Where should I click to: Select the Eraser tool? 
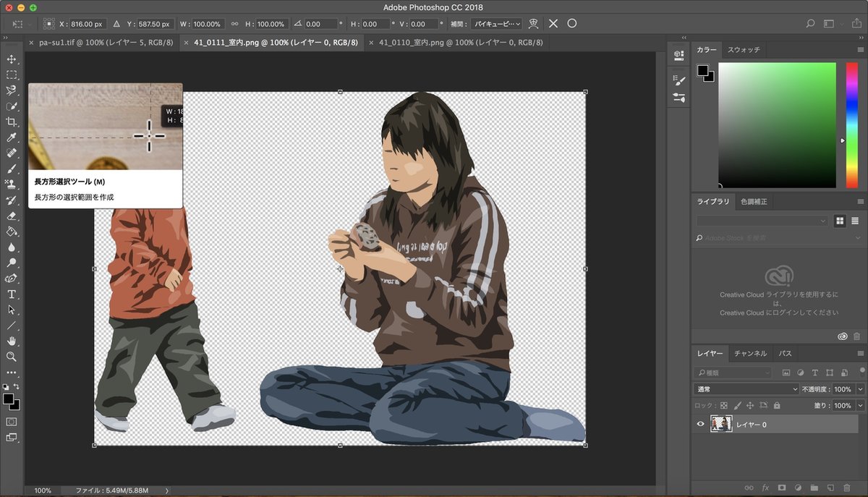coord(12,216)
